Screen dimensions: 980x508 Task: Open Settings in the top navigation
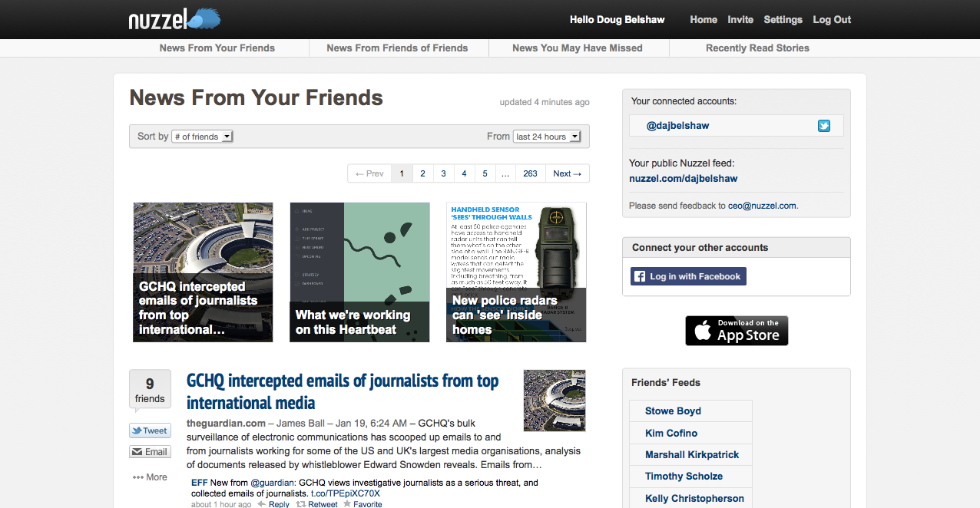783,20
